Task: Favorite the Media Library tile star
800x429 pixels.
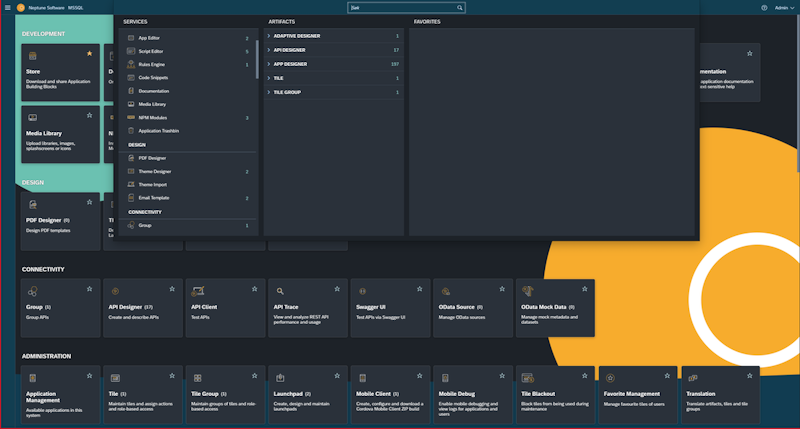Action: [x=89, y=115]
